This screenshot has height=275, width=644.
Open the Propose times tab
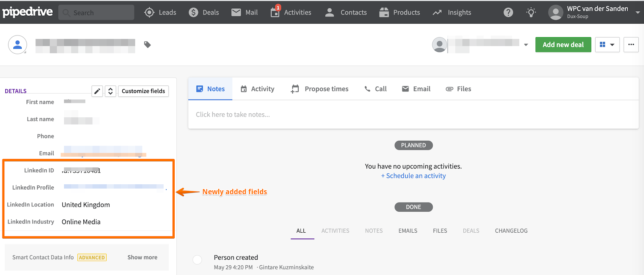[x=320, y=89]
